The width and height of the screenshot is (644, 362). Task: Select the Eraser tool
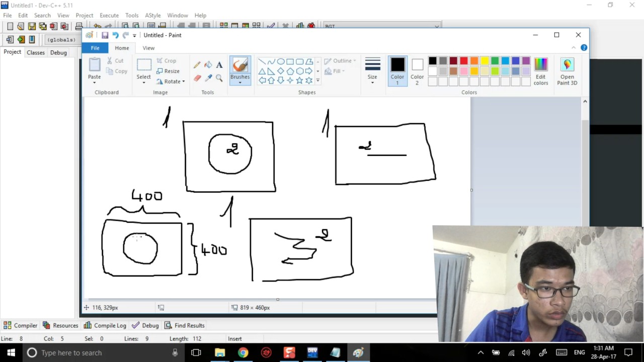click(x=197, y=78)
